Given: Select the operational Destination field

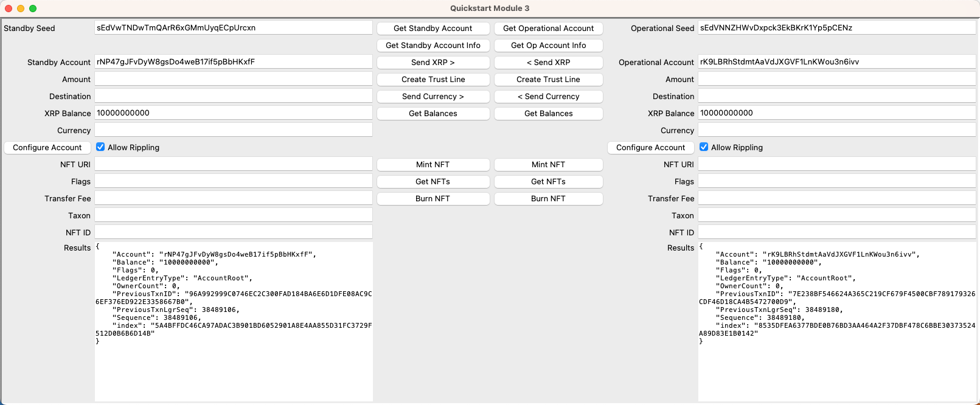Looking at the screenshot, I should click(x=836, y=96).
